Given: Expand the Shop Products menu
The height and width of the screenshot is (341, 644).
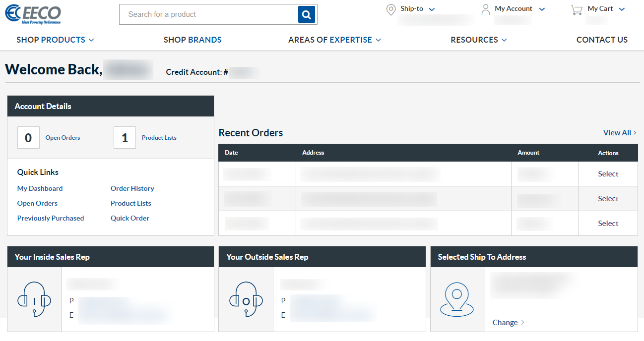Looking at the screenshot, I should 55,40.
